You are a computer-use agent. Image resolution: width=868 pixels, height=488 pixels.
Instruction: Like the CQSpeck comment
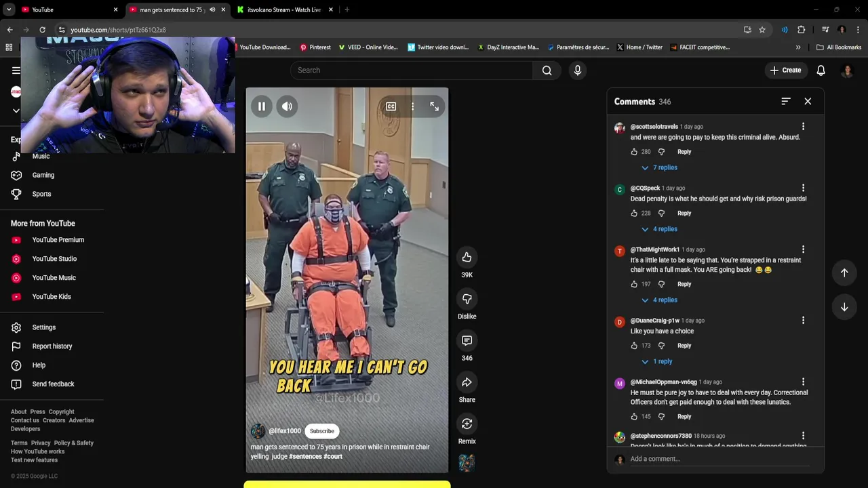pyautogui.click(x=634, y=213)
